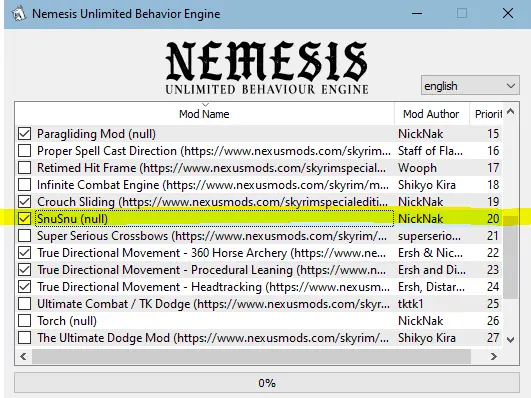Check the Torch mod checkbox
The width and height of the screenshot is (531, 398).
[24, 320]
